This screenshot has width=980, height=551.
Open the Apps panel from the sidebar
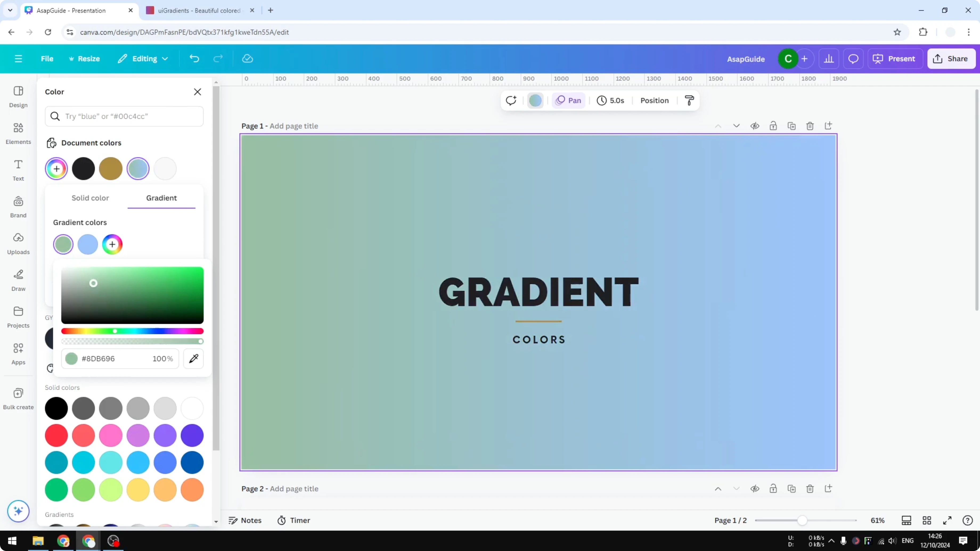pyautogui.click(x=18, y=354)
